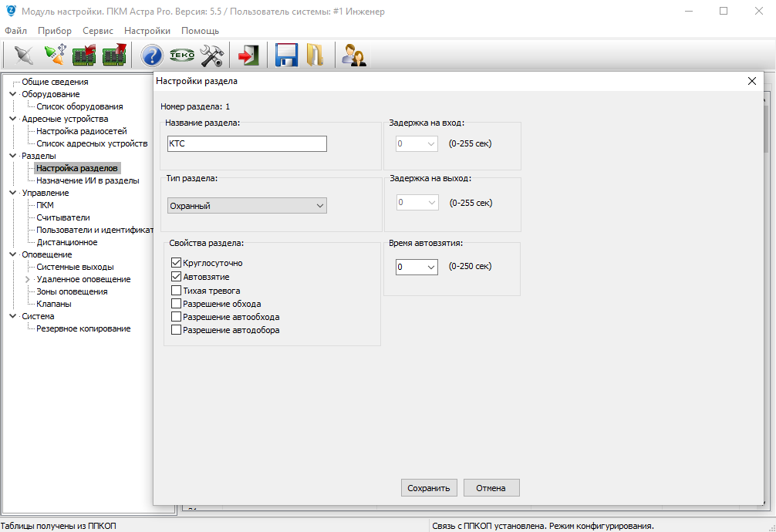Open the Файл menu

[16, 31]
